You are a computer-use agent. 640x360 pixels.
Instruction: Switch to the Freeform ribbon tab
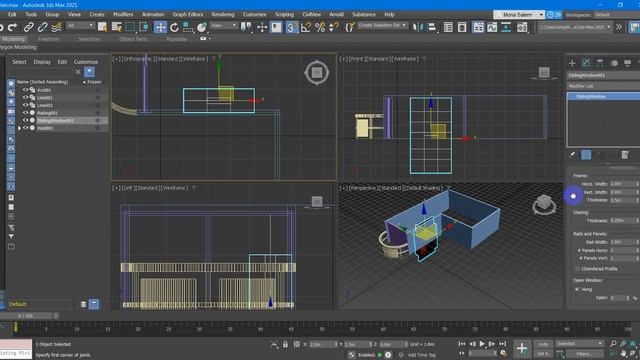49,39
